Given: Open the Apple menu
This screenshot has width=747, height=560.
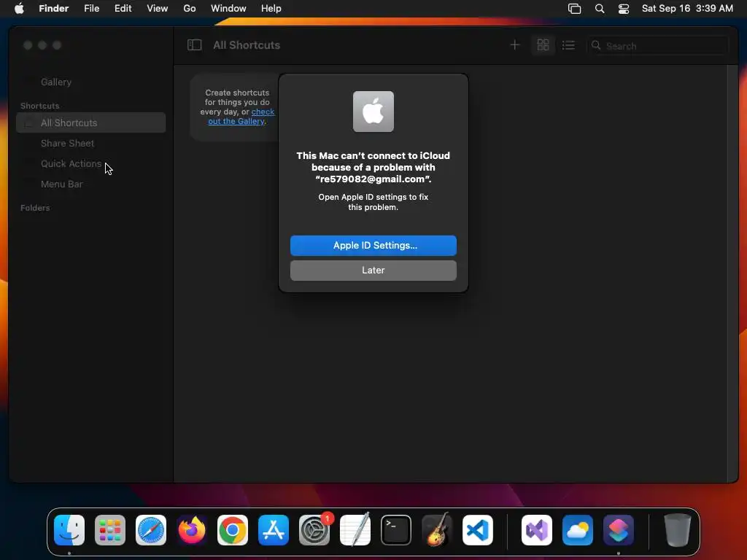Looking at the screenshot, I should 19,9.
